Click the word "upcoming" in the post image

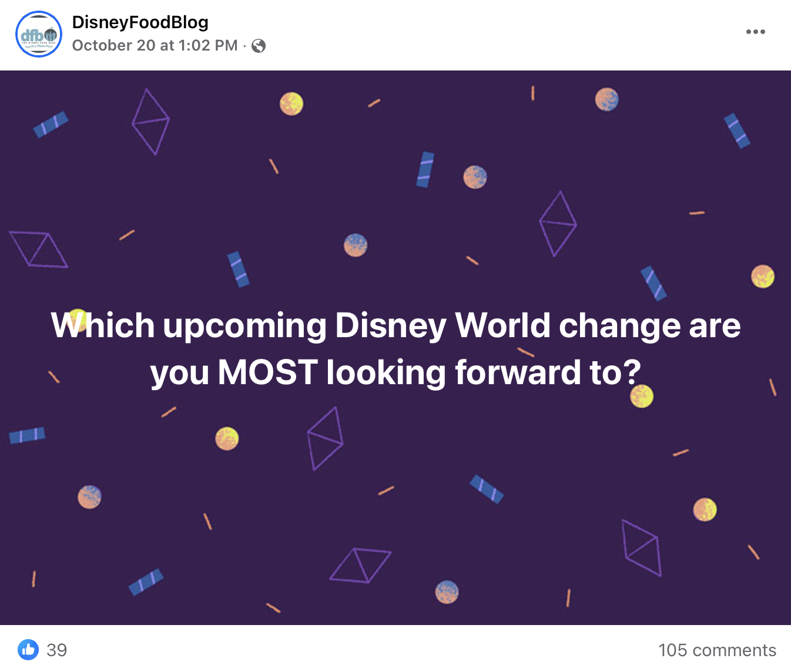[244, 327]
